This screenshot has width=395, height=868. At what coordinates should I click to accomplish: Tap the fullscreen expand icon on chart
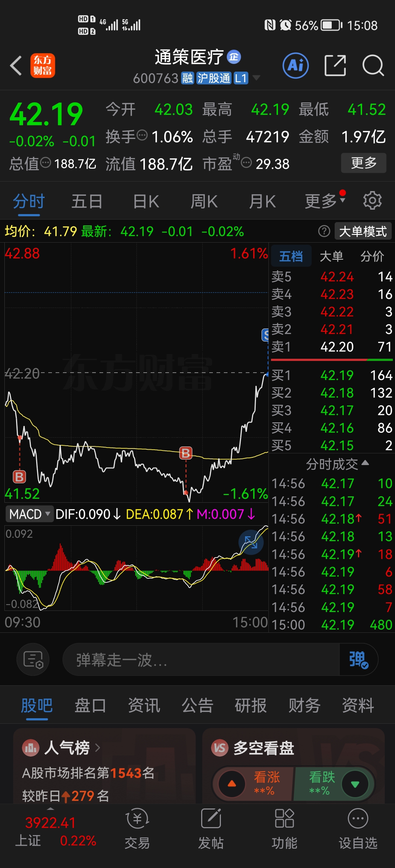coord(251,542)
